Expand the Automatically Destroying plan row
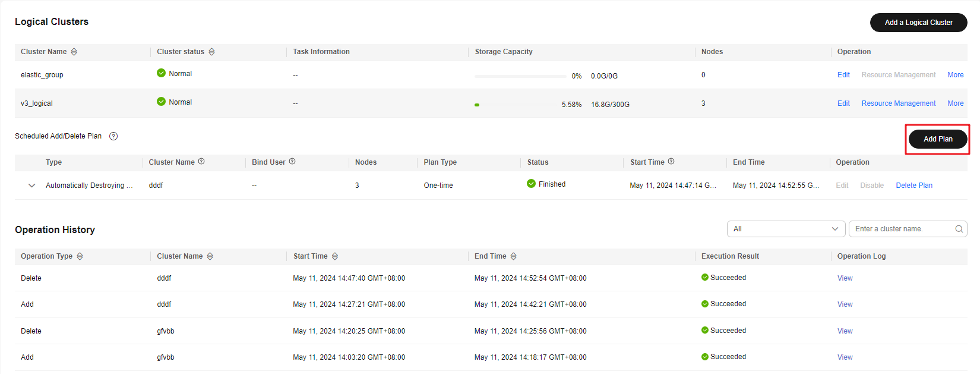Viewport: 980px width, 374px height. coord(32,186)
